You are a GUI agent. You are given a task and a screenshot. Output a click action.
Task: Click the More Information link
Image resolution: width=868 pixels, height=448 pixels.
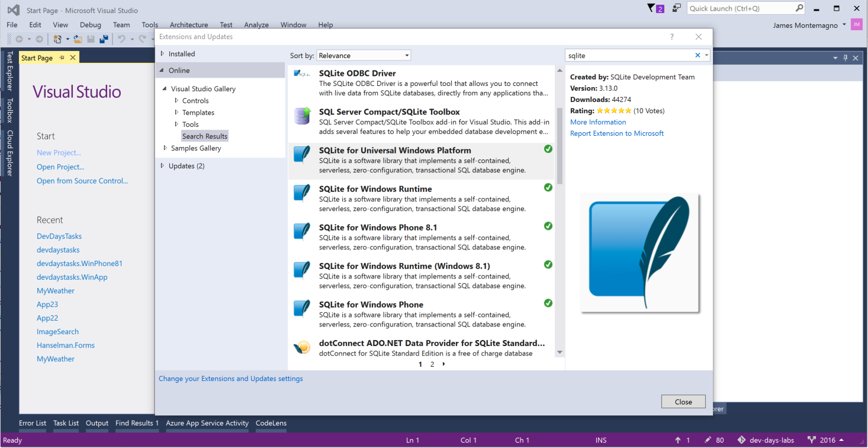[x=597, y=122]
